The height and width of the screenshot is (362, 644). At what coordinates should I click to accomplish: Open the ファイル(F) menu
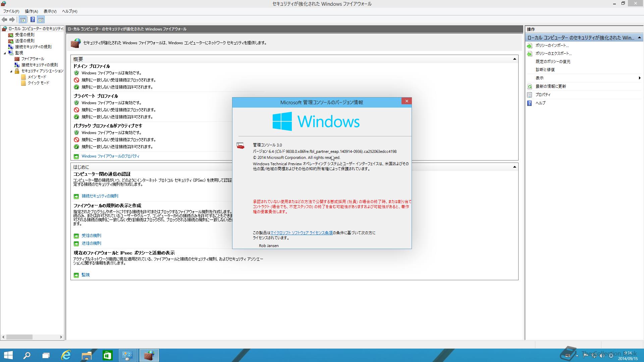[x=11, y=11]
